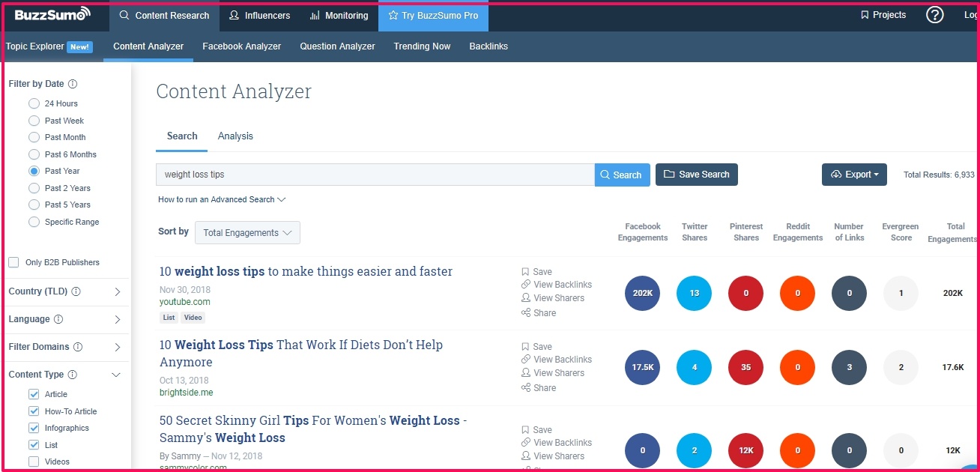Collapse the Content Type section
The height and width of the screenshot is (472, 980).
pos(116,375)
